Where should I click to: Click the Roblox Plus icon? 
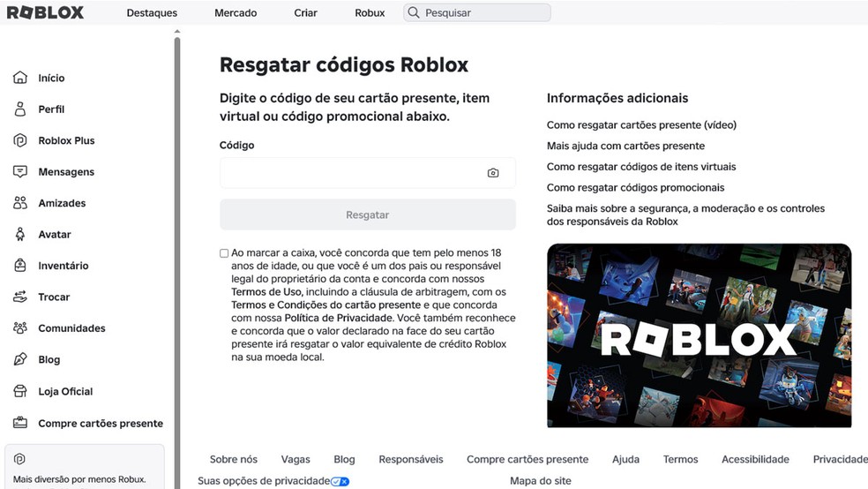click(20, 140)
